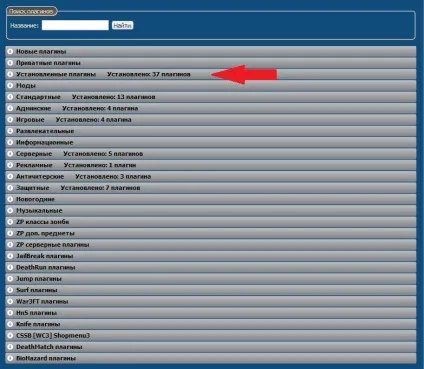
Task: Select the Музыкальные category label
Action: coord(39,210)
